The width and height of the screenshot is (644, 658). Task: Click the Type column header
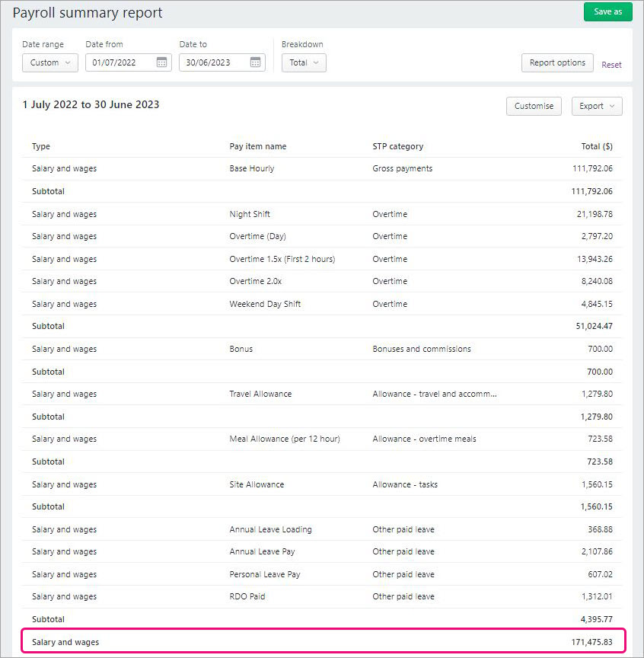coord(40,146)
